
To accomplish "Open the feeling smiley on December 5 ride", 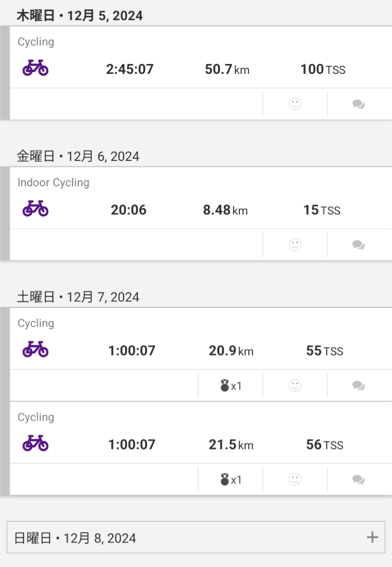I will (295, 104).
